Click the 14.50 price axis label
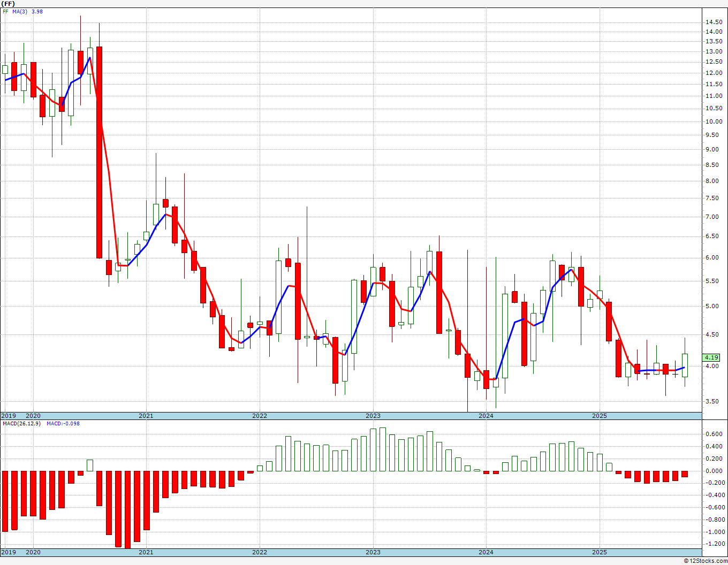Viewport: 728px width, 565px height. click(x=713, y=22)
